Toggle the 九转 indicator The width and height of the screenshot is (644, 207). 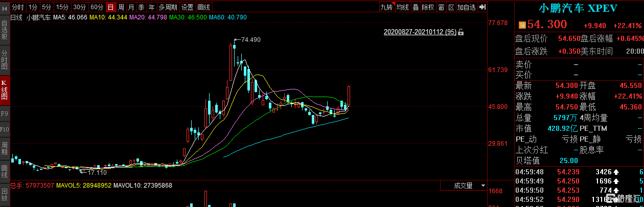click(386, 7)
